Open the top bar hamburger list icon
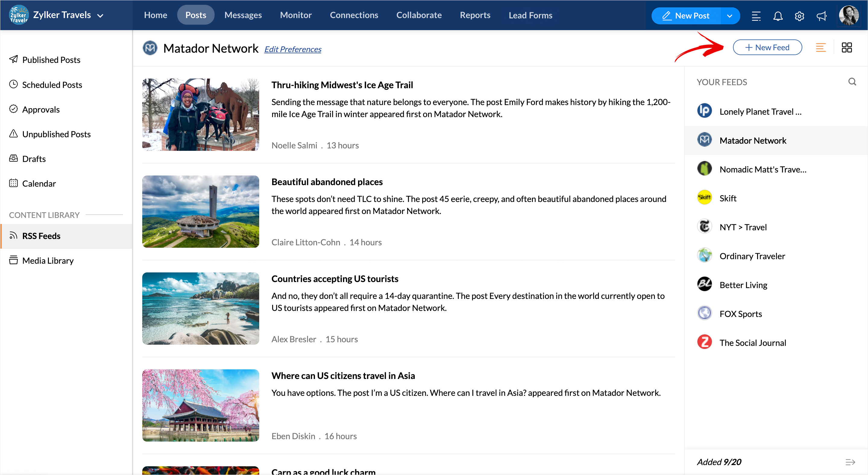868x475 pixels. tap(756, 16)
